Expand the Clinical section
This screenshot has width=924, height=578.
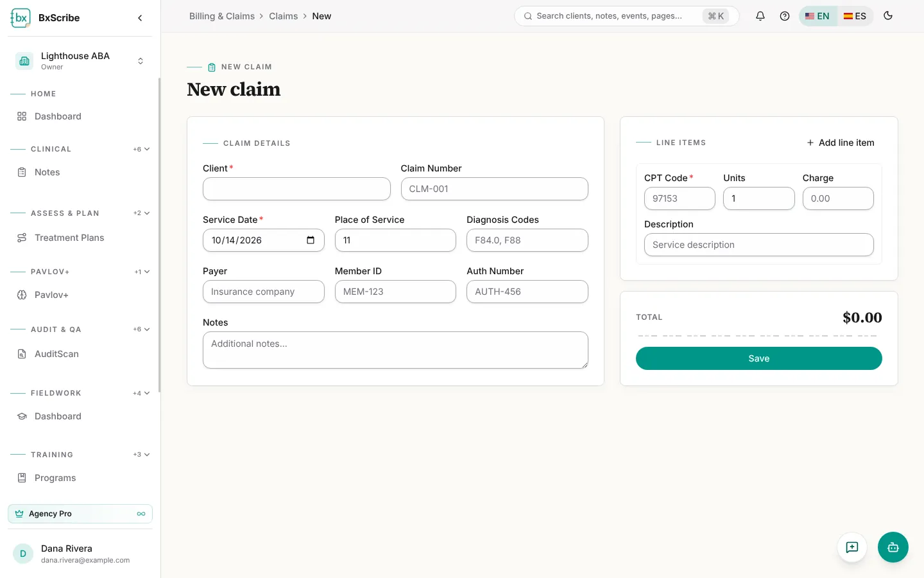pyautogui.click(x=142, y=149)
